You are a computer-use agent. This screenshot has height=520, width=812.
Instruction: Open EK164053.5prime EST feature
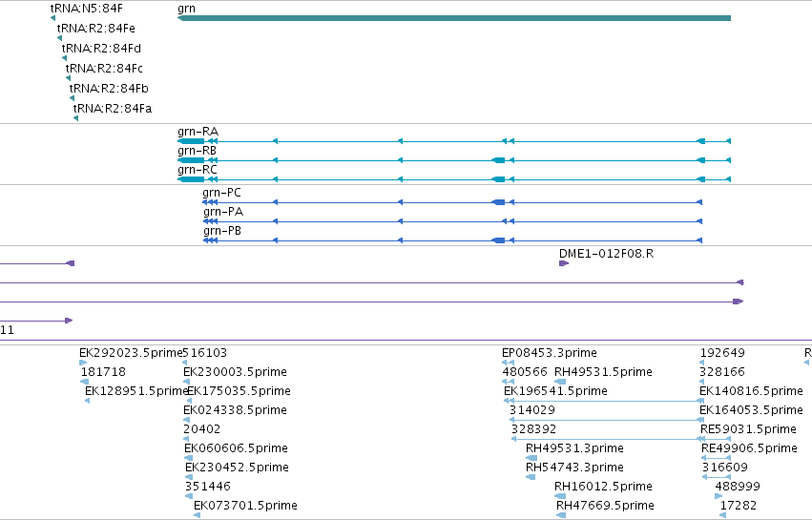pyautogui.click(x=752, y=410)
